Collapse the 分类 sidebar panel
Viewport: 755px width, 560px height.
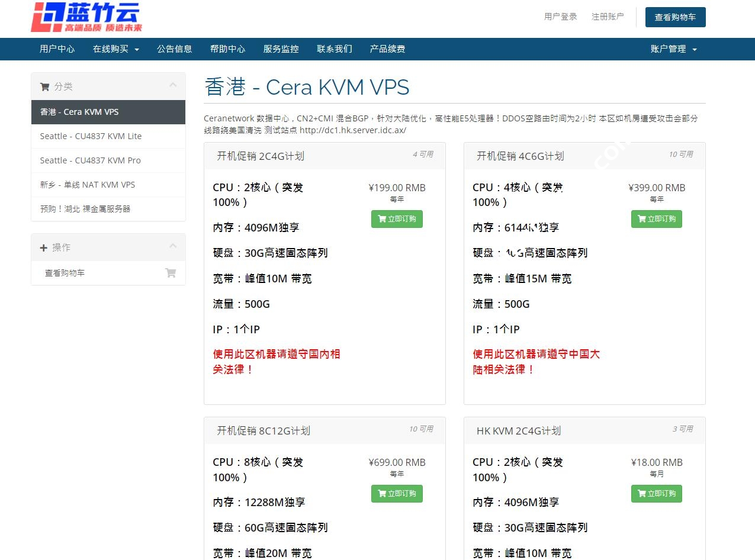tap(173, 84)
